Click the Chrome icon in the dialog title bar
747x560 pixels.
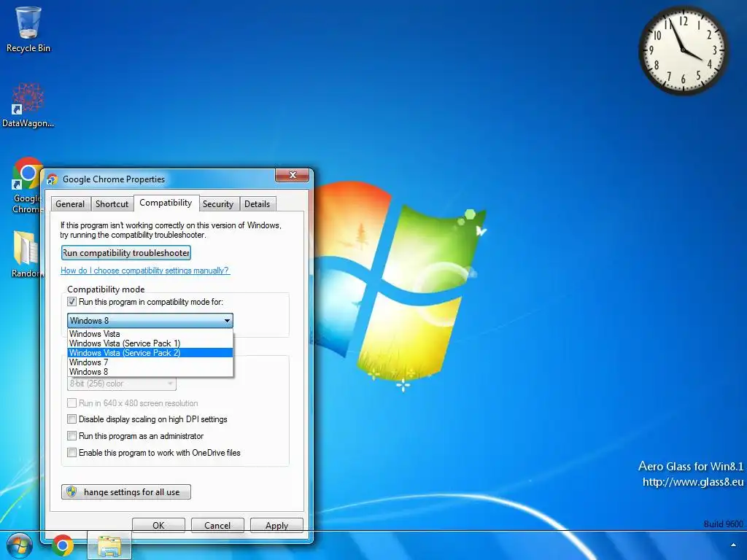[53, 179]
